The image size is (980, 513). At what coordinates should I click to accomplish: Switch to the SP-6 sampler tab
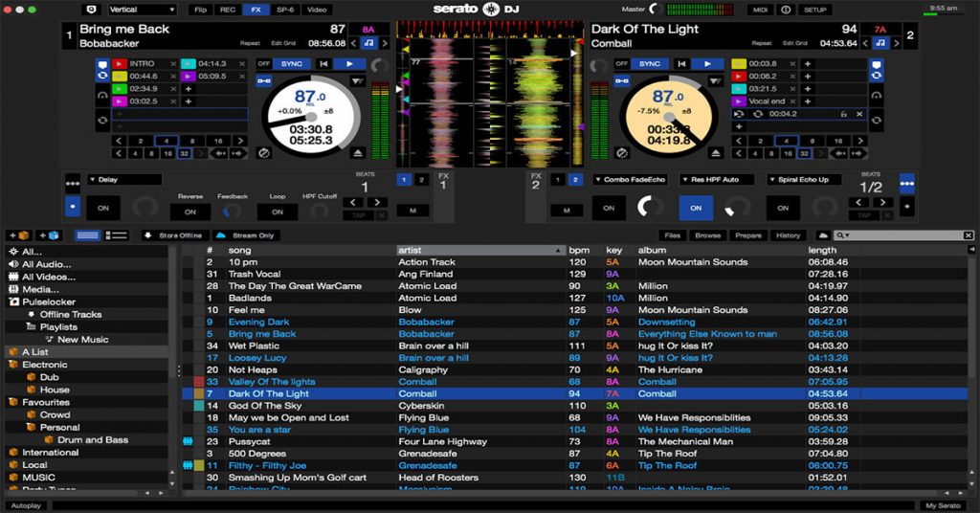284,10
